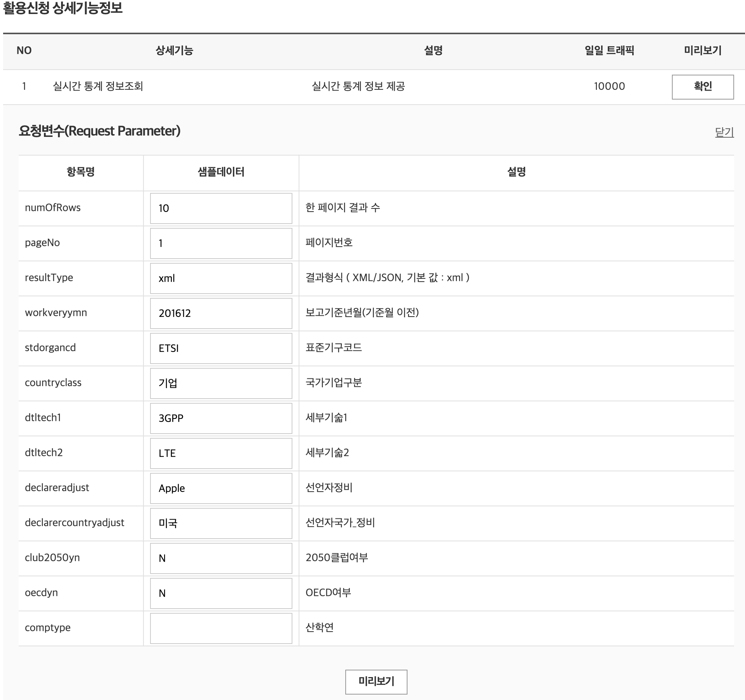Click the empty comptype sample data field
This screenshot has width=745, height=700.
pyautogui.click(x=220, y=628)
